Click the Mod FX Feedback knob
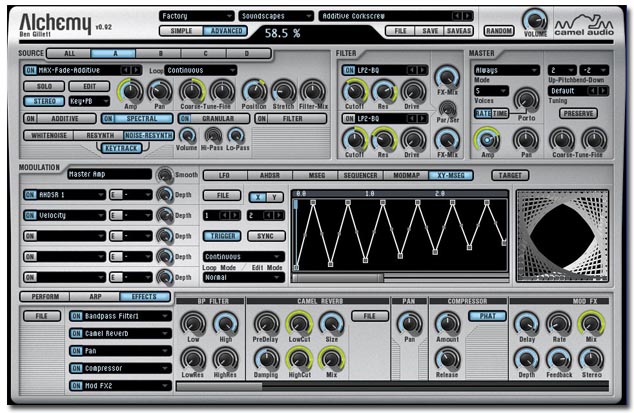The height and width of the screenshot is (413, 634). pyautogui.click(x=559, y=359)
